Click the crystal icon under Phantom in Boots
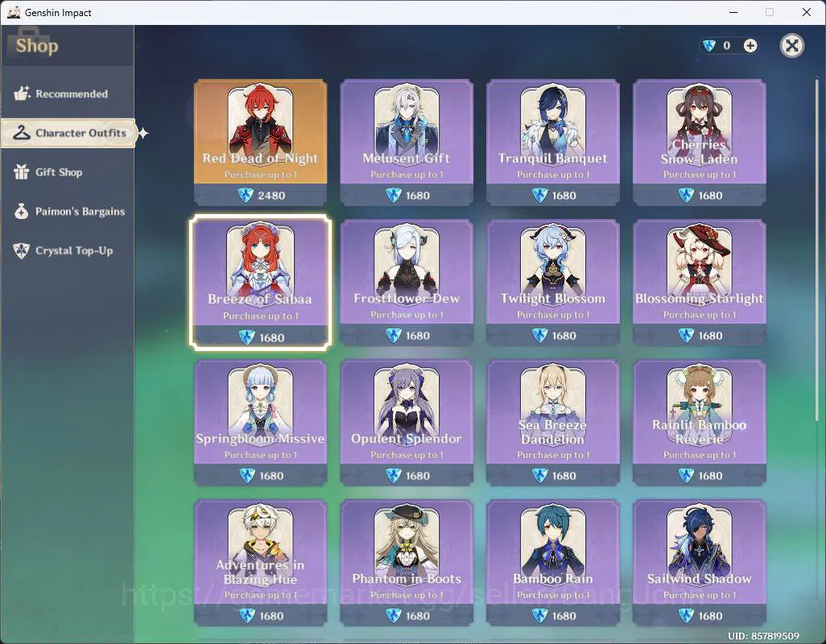This screenshot has width=826, height=644. (394, 616)
